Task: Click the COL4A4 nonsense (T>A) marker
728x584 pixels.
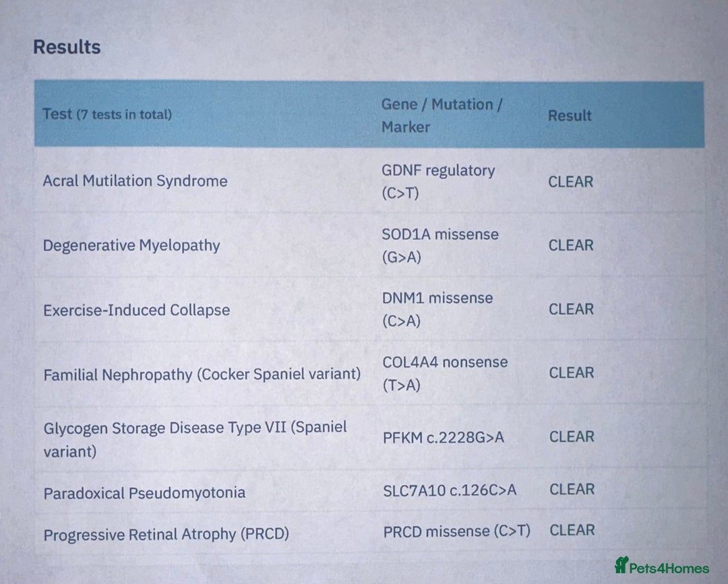Action: 445,373
